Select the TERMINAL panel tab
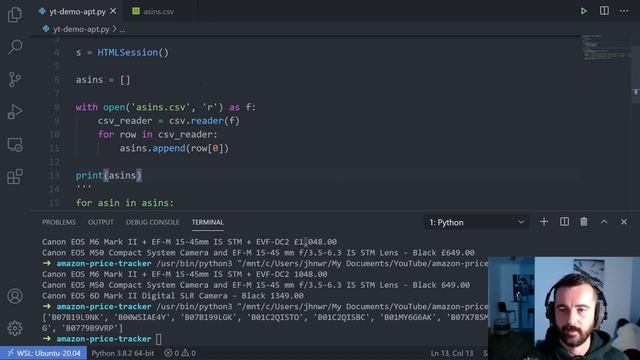This screenshot has width=640, height=360. 207,222
